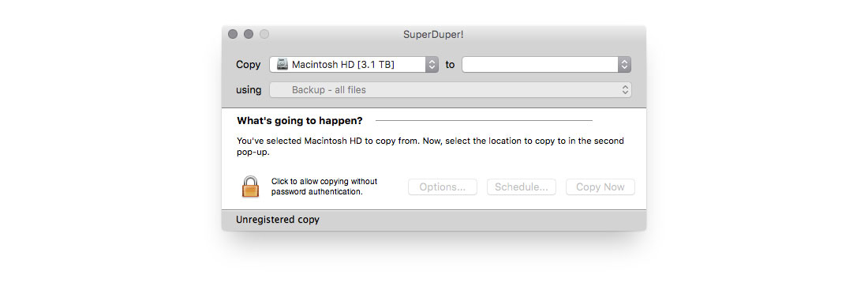Image resolution: width=868 pixels, height=294 pixels.
Task: Minimize the SuperDuper! window
Action: (x=249, y=35)
